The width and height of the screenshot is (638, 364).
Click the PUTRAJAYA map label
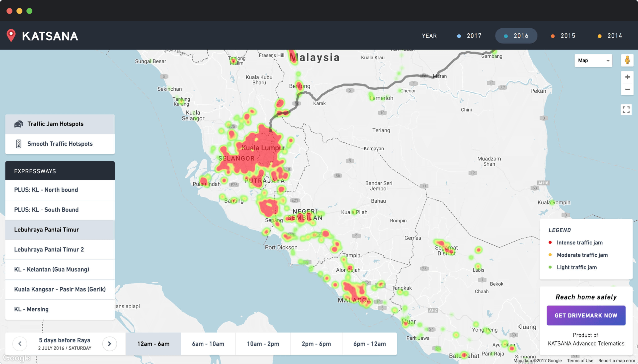click(x=264, y=181)
